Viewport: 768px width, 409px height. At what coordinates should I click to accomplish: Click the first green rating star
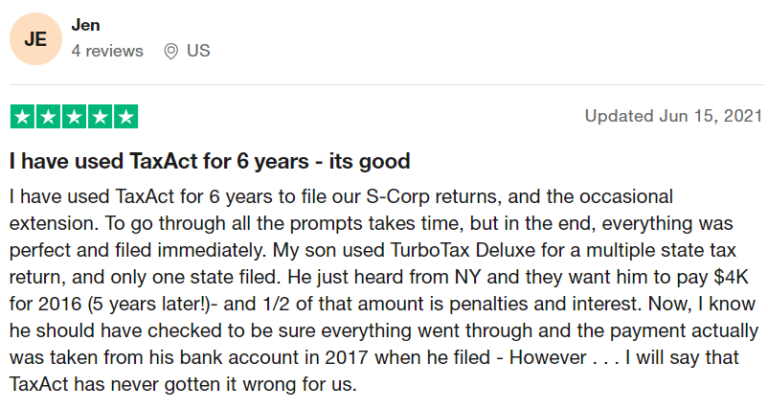[22, 116]
